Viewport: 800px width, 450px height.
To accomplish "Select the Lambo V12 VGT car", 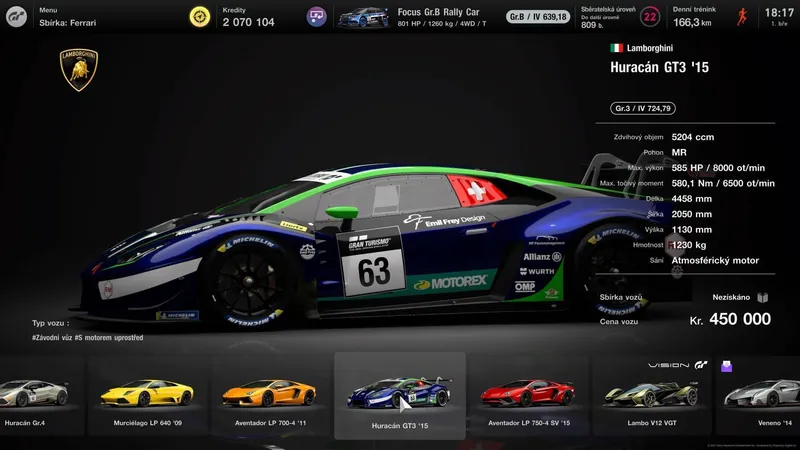I will (x=652, y=396).
